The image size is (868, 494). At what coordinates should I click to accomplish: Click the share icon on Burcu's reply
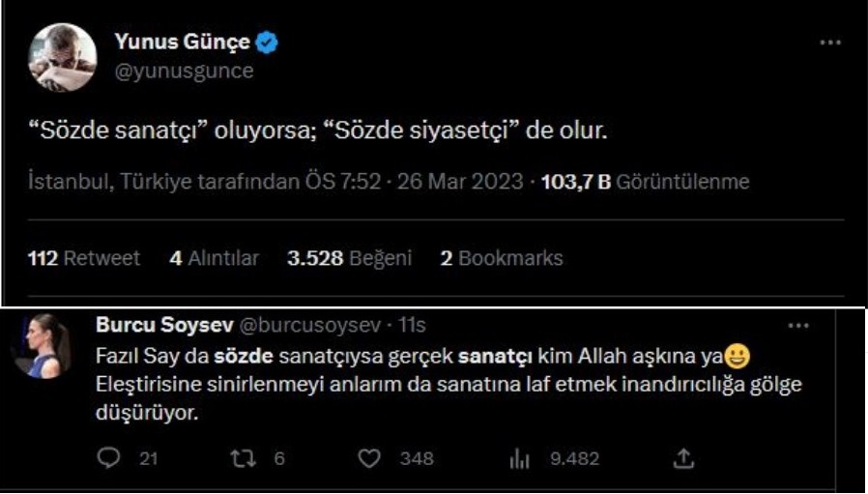[683, 458]
